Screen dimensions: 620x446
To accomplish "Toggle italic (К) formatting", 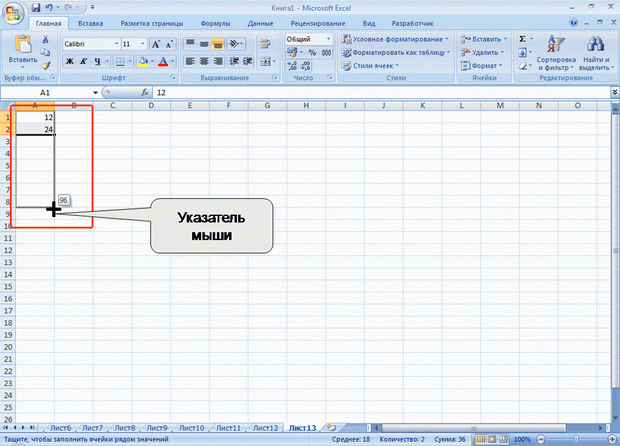I will tap(83, 61).
